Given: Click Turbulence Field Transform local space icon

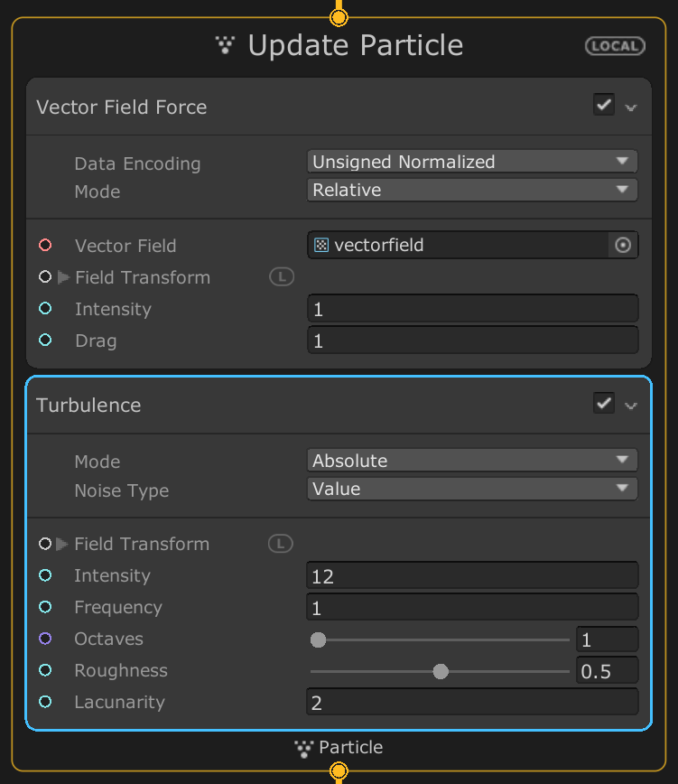Looking at the screenshot, I should (281, 544).
